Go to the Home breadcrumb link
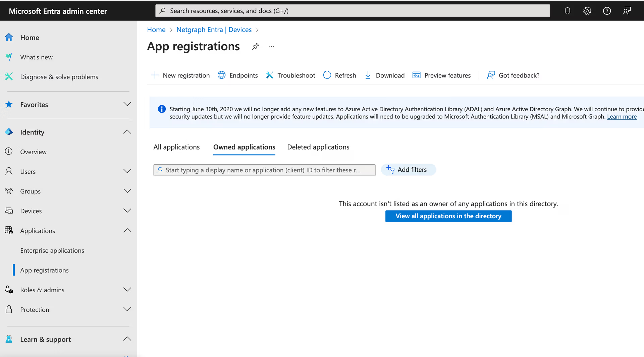 [156, 30]
